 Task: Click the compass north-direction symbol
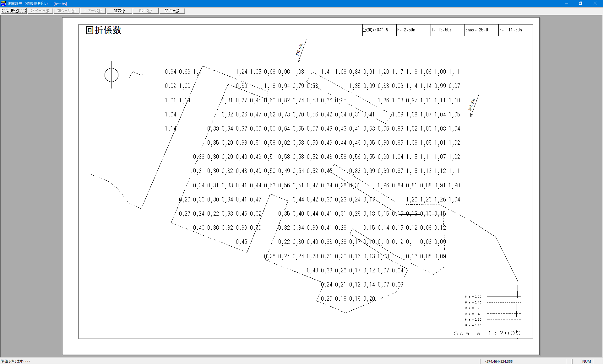pos(115,75)
